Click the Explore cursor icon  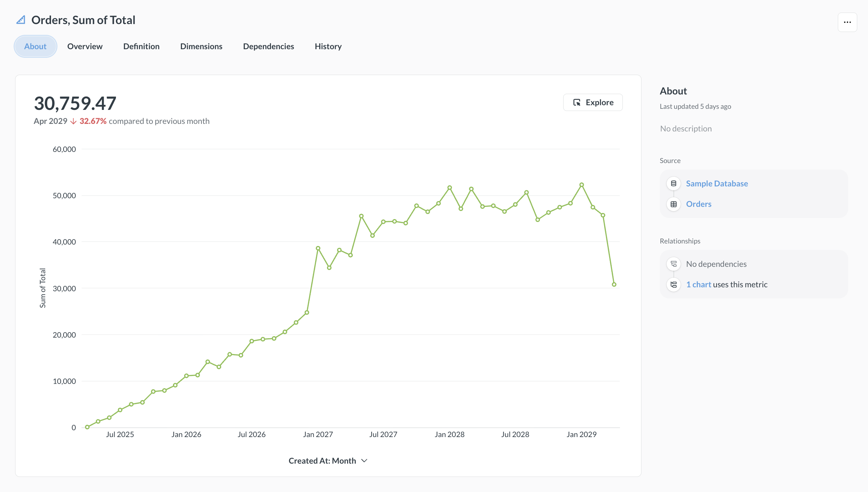coord(577,103)
